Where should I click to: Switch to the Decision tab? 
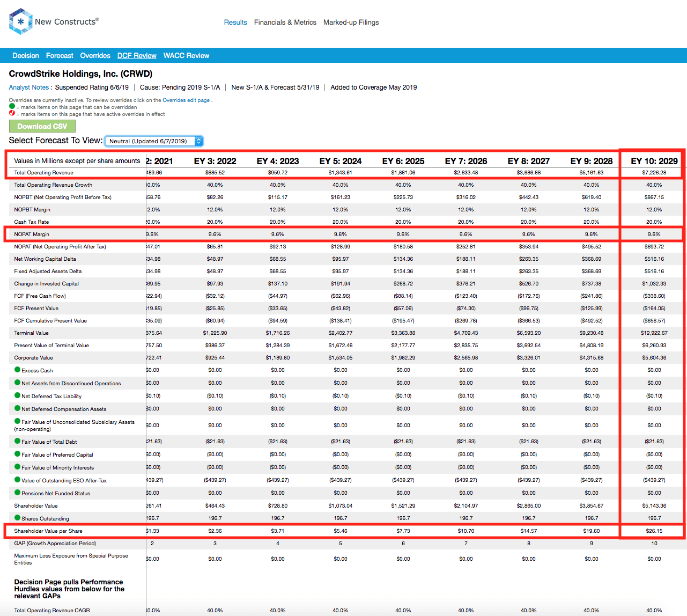(26, 56)
